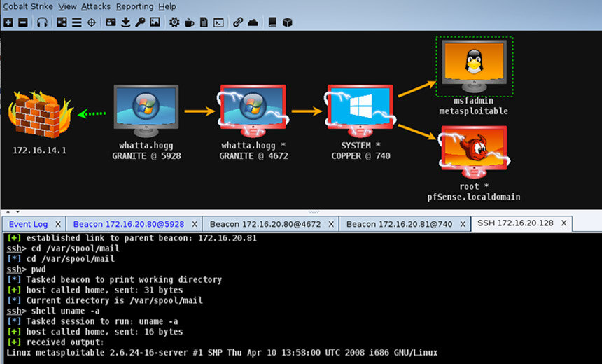Open the gear payload generator icon

tap(174, 22)
